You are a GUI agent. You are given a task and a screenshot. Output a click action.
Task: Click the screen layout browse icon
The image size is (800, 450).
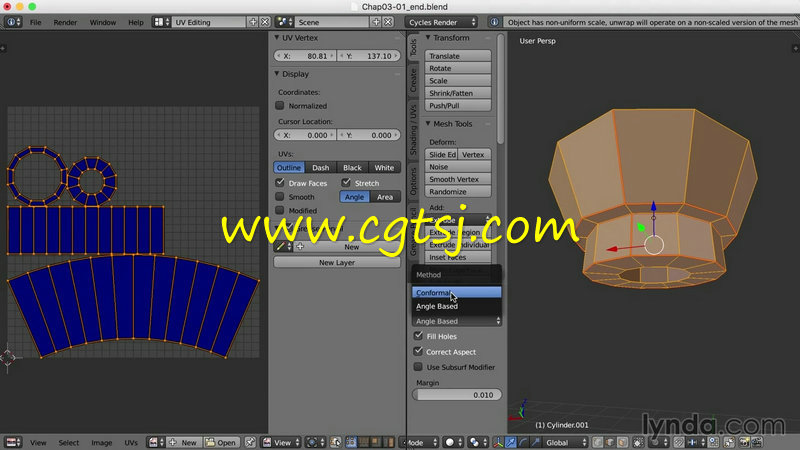[161, 22]
